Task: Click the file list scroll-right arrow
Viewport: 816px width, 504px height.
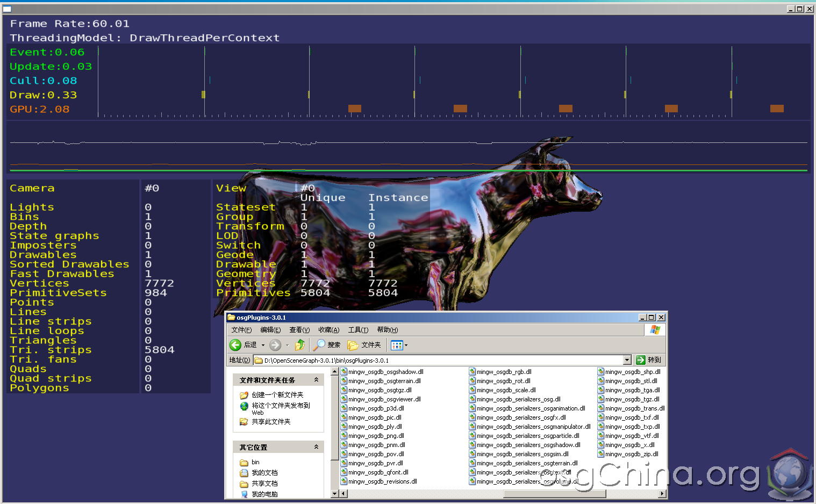Action: [x=662, y=493]
